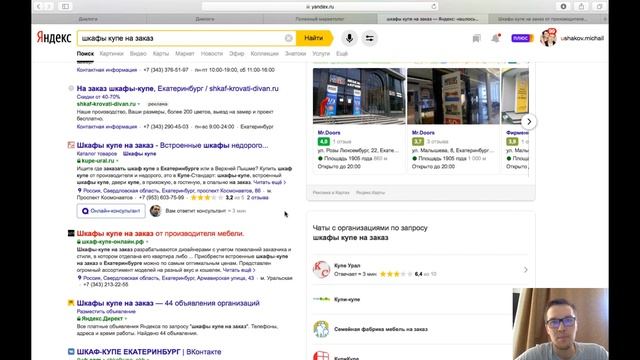Click the yandex.ru address bar
The width and height of the screenshot is (640, 360).
(320, 7)
